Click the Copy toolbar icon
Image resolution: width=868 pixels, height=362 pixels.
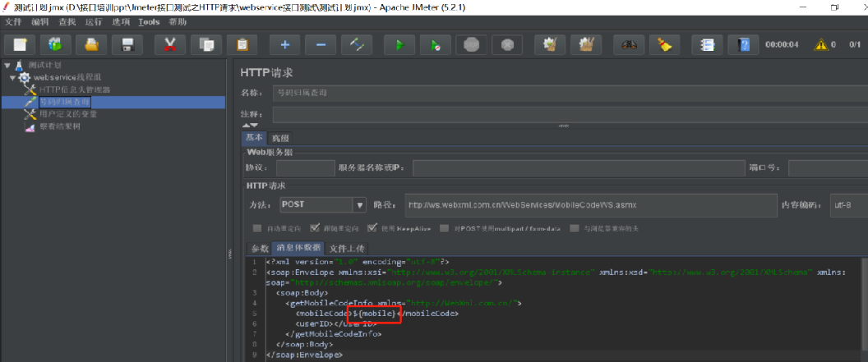(206, 45)
